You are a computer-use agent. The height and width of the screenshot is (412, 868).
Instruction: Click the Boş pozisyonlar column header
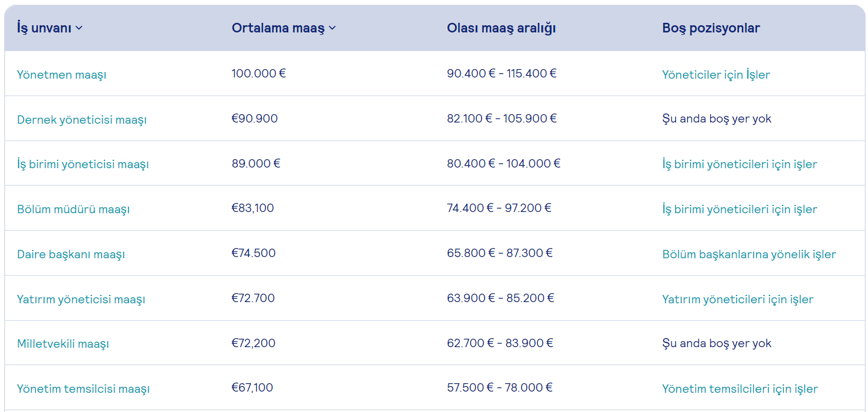(x=711, y=28)
